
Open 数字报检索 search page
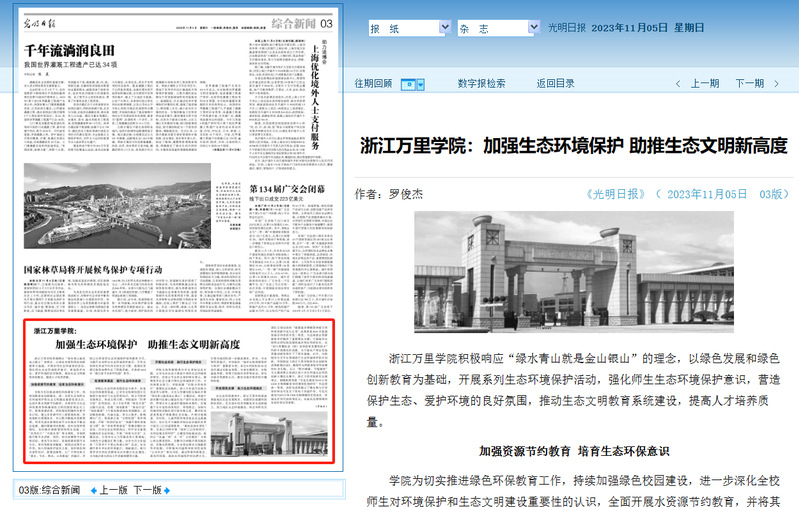tap(481, 84)
